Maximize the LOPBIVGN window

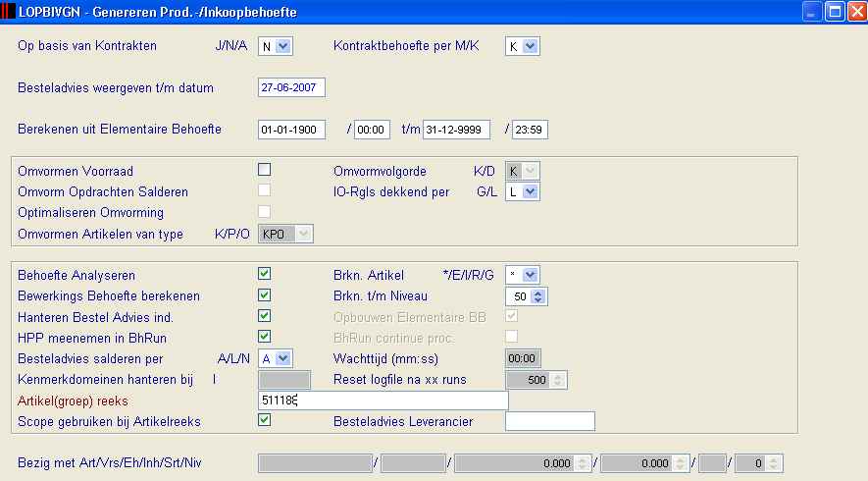[x=835, y=12]
